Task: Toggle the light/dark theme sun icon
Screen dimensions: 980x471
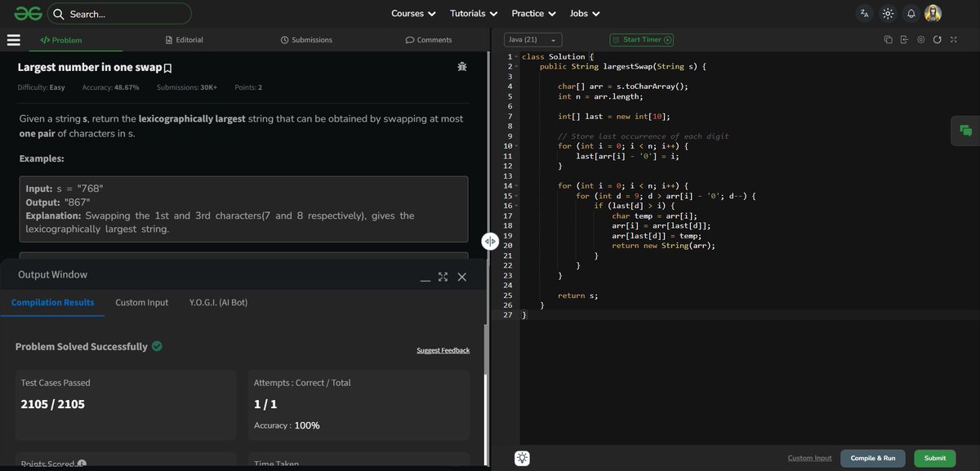Action: click(x=888, y=13)
